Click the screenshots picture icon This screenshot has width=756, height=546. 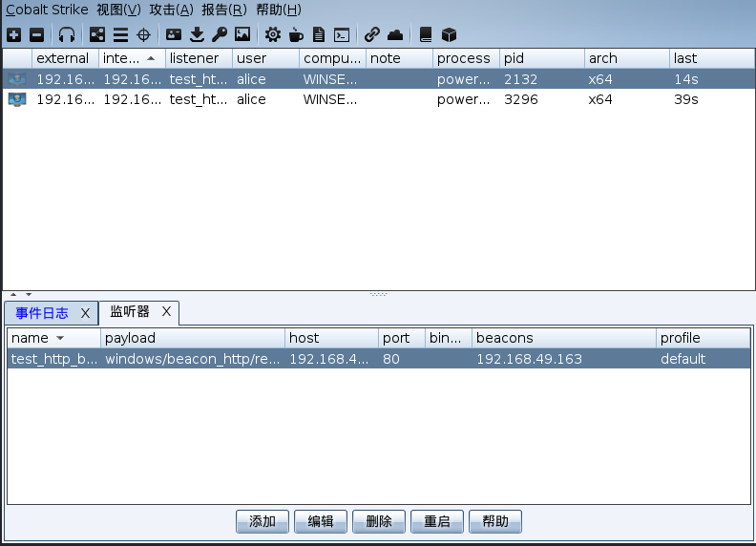[x=242, y=34]
